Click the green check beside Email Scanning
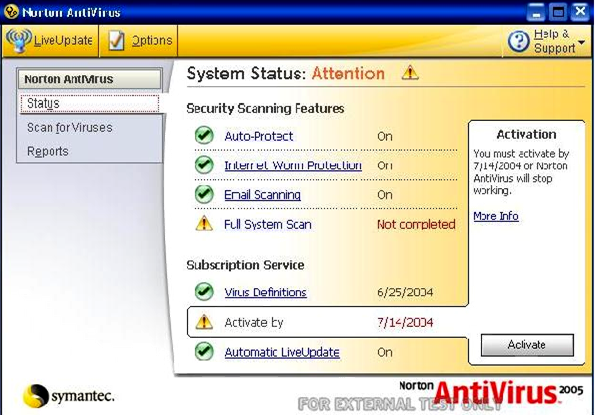 click(204, 194)
